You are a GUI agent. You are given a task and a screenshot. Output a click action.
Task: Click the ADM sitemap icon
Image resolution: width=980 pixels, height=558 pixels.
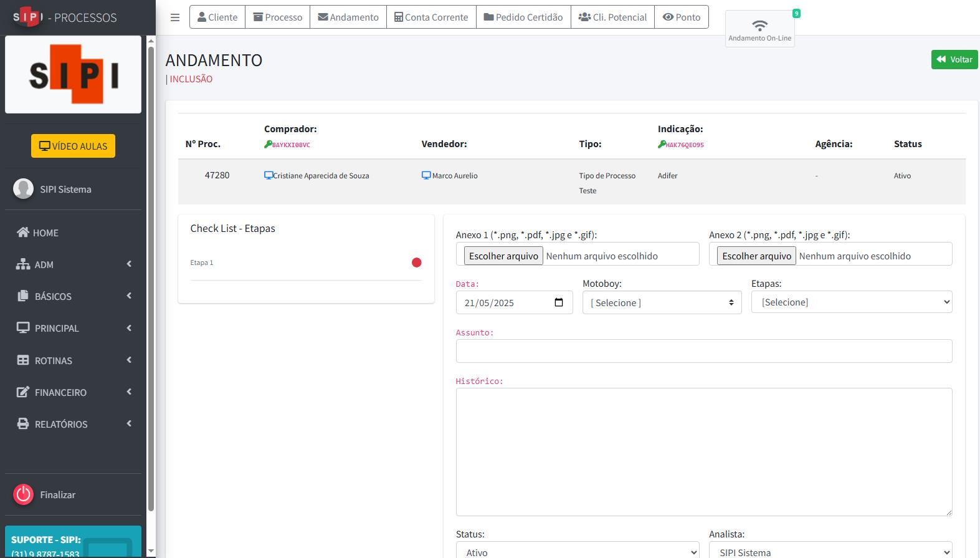[23, 264]
